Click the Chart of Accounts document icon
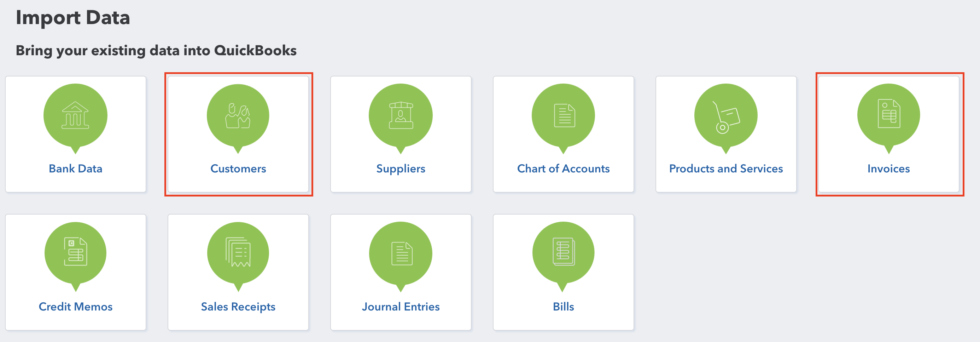The image size is (980, 342). pos(564,115)
